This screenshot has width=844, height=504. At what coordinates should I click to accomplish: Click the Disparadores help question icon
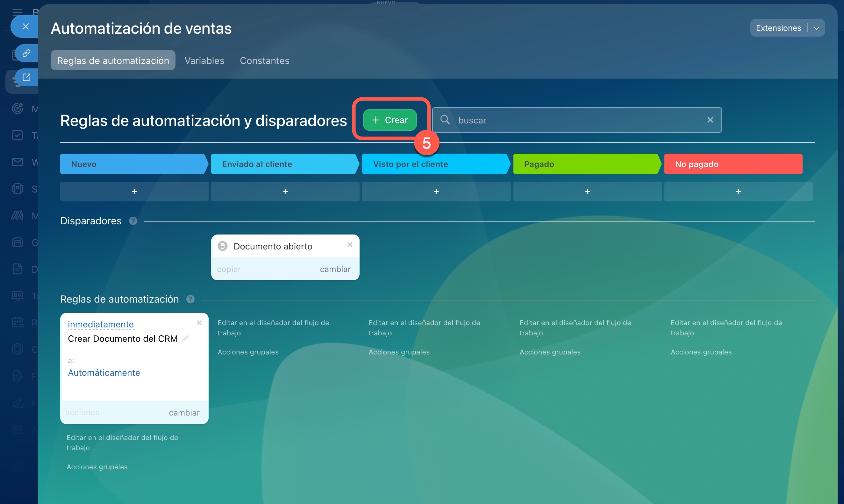point(133,221)
